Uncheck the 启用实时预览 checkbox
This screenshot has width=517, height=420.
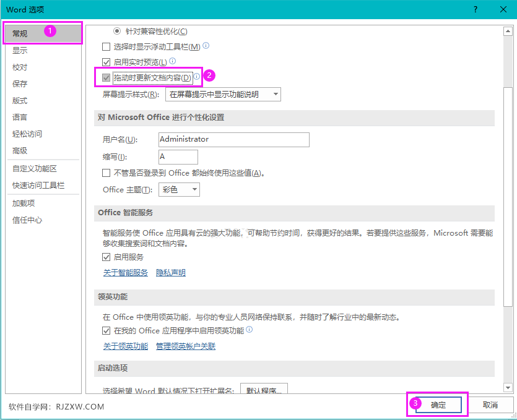105,61
